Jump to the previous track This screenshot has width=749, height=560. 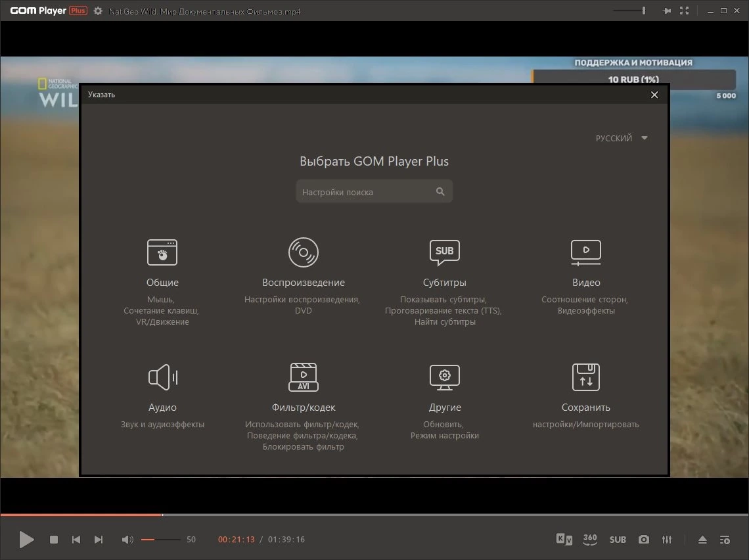pos(76,540)
